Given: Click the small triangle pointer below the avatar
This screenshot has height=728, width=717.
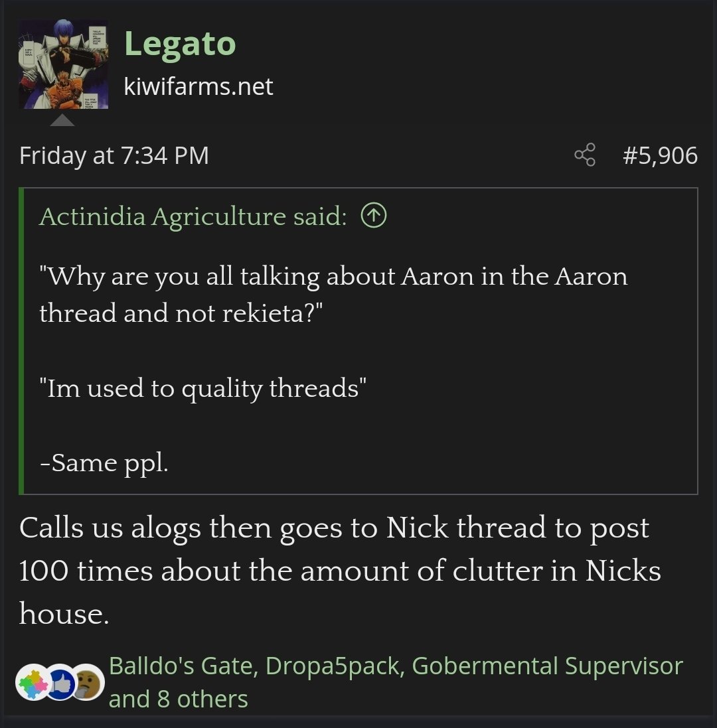Looking at the screenshot, I should [62, 121].
